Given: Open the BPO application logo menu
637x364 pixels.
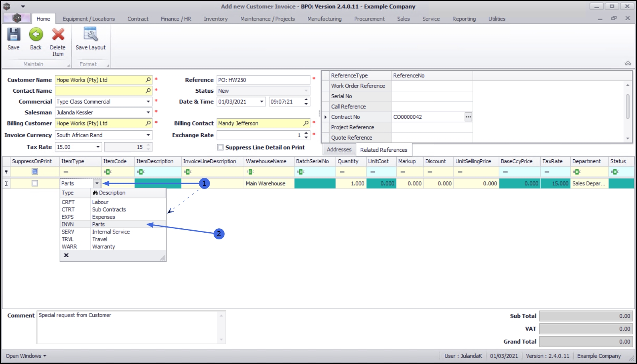Looking at the screenshot, I should [17, 18].
